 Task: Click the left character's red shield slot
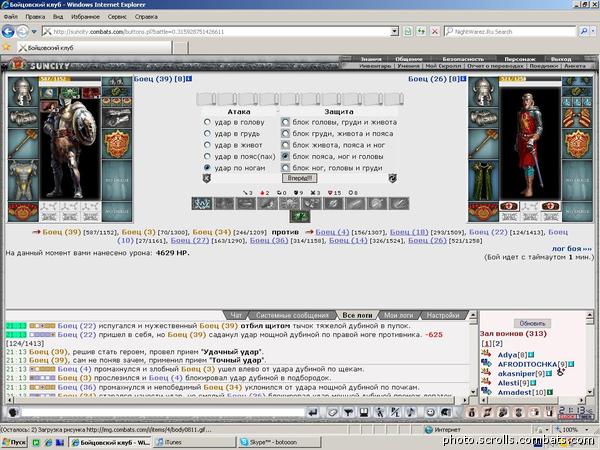117,144
